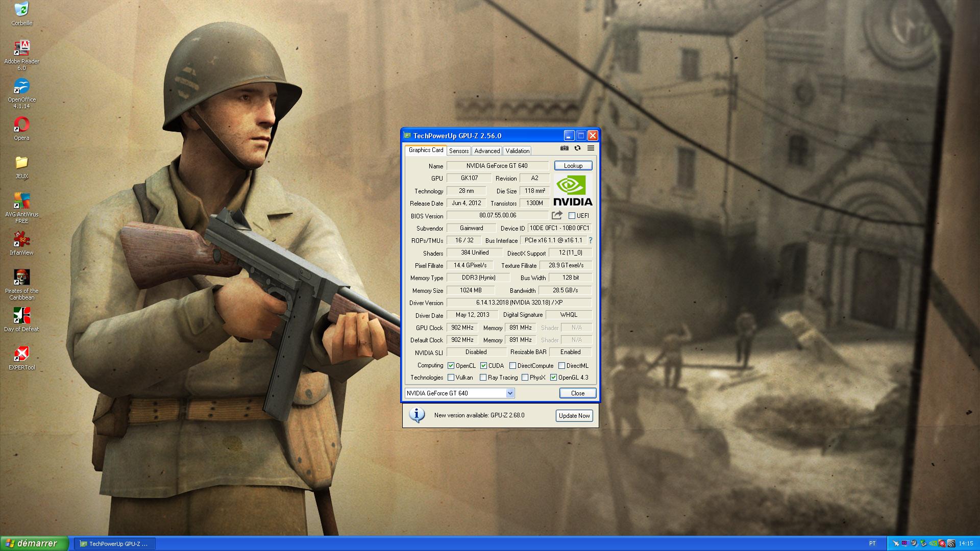Click the GPU-Z screenshot camera icon

click(x=564, y=148)
